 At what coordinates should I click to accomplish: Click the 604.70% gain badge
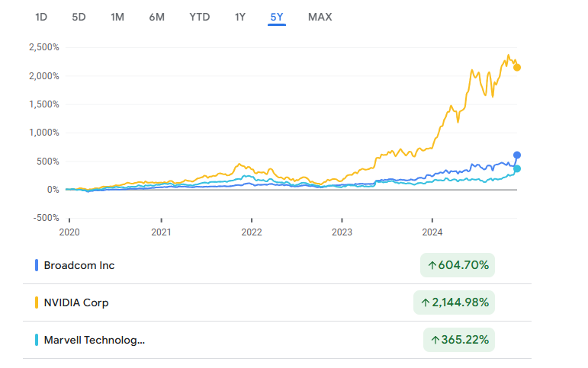point(458,265)
